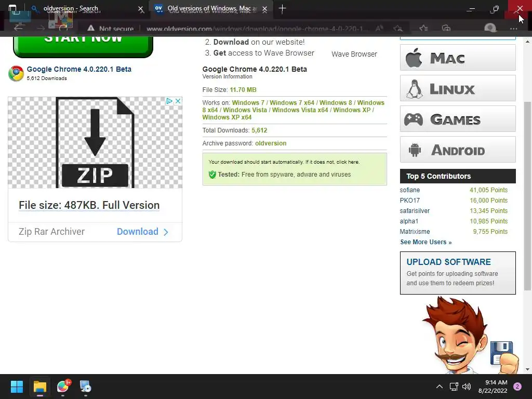
Task: Click the Download link in ad
Action: 142,232
